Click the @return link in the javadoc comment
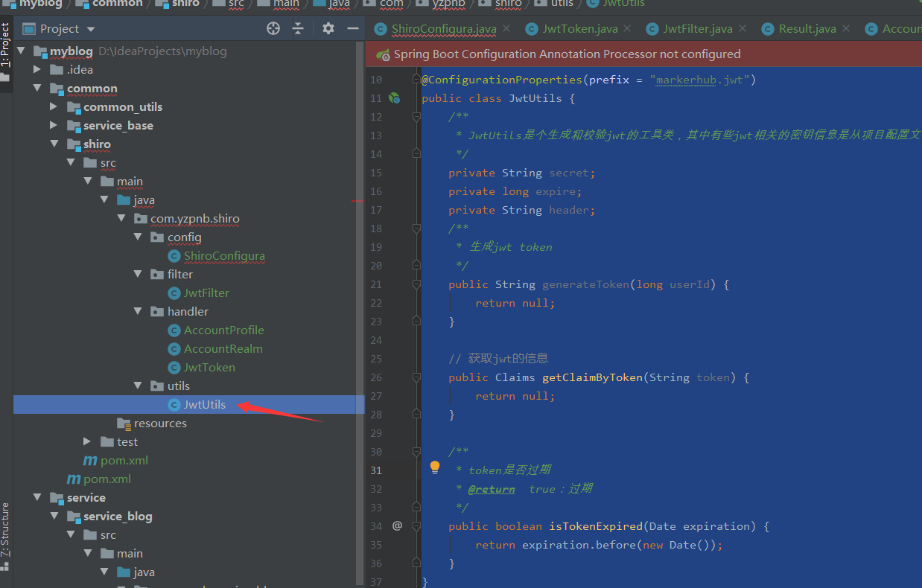 [x=491, y=488]
